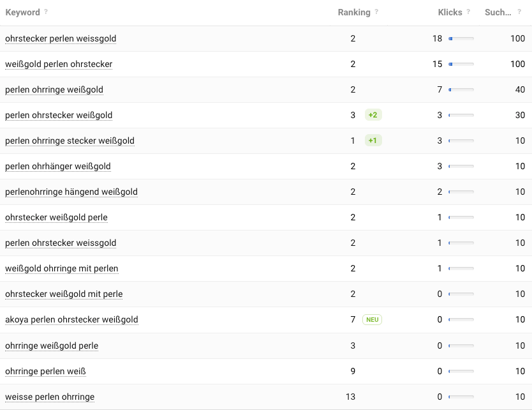
Task: Open weiße perlen ohrringe keyword link
Action: tap(50, 397)
